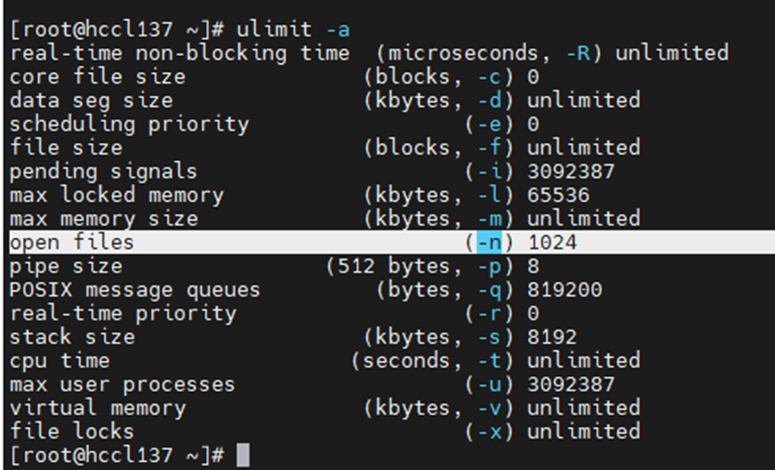This screenshot has width=775, height=470.
Task: Click the real-time non-blocking time line
Action: 369,53
